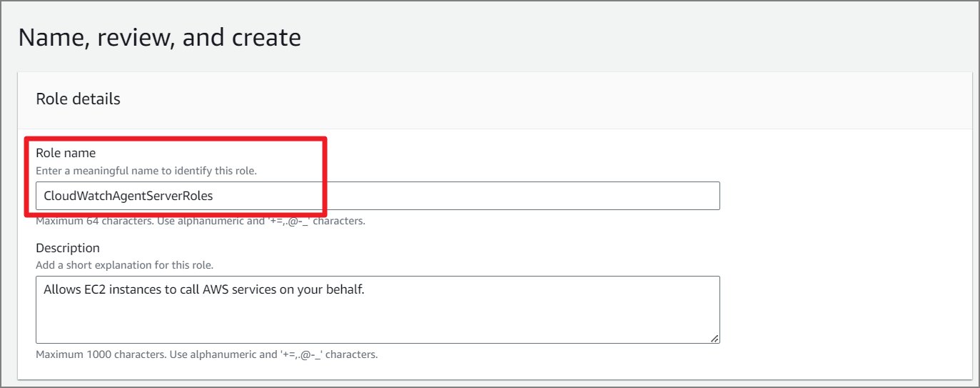Click the Role name input field
The height and width of the screenshot is (388, 980).
click(x=378, y=196)
